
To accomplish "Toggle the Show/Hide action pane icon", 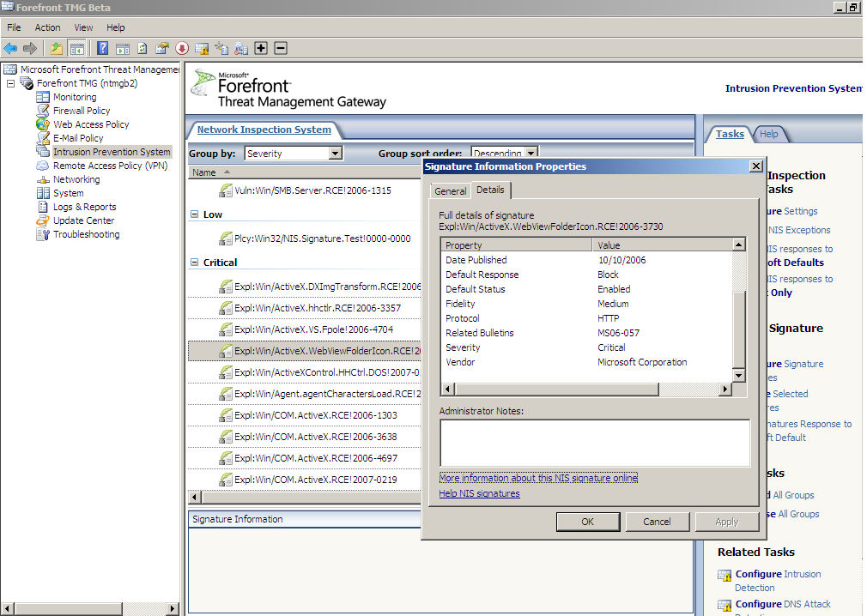I will pyautogui.click(x=123, y=49).
